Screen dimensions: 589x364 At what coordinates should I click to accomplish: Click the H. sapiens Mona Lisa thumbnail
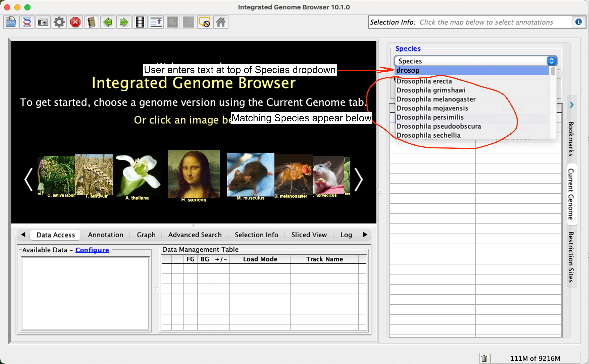(194, 175)
